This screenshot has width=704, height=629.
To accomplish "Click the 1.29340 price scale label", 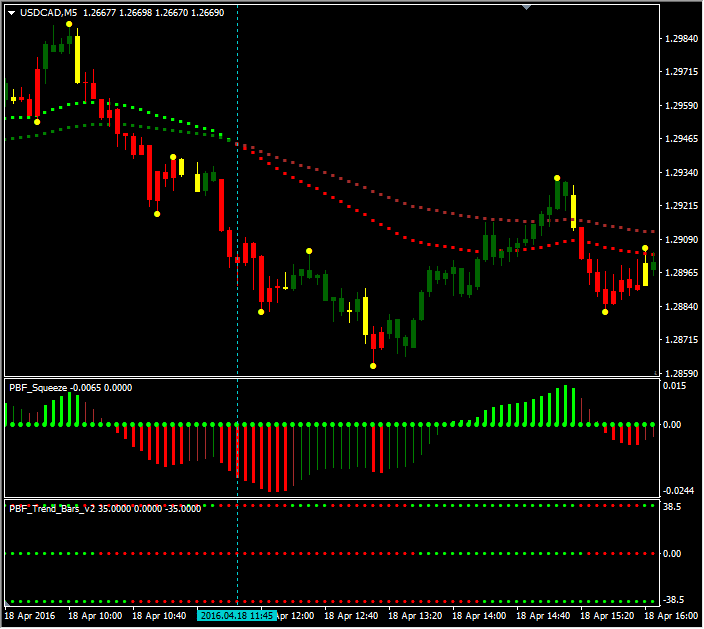I will coord(681,172).
